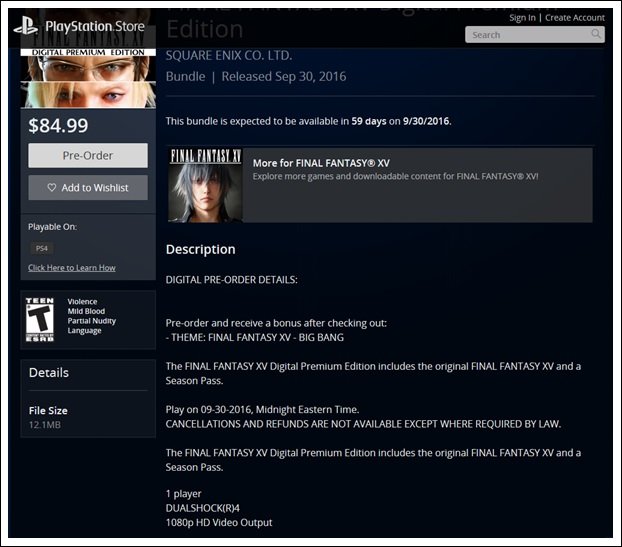Click DIGITAL PRE-ORDER DETAILS text
This screenshot has height=547, width=622.
[232, 280]
